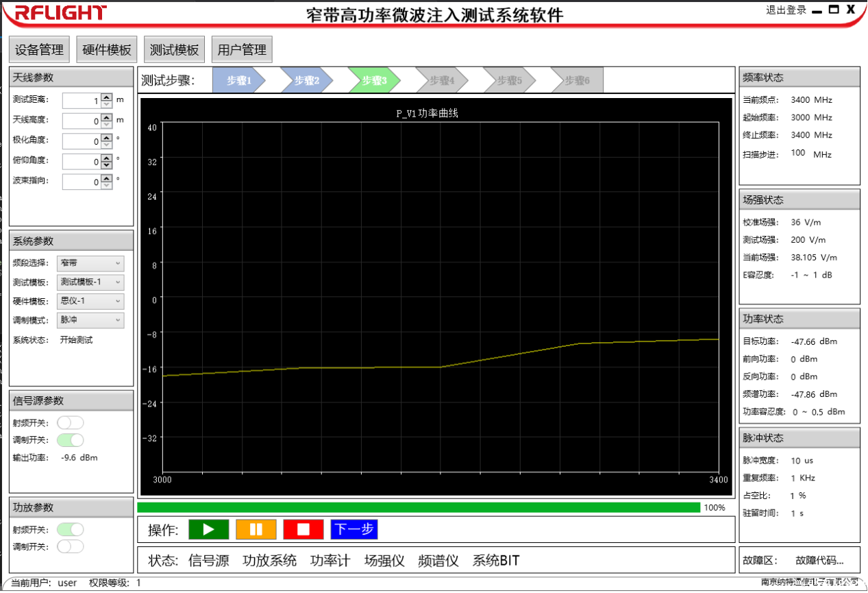868x593 pixels.
Task: Click the 极化角度 input field
Action: [82, 141]
